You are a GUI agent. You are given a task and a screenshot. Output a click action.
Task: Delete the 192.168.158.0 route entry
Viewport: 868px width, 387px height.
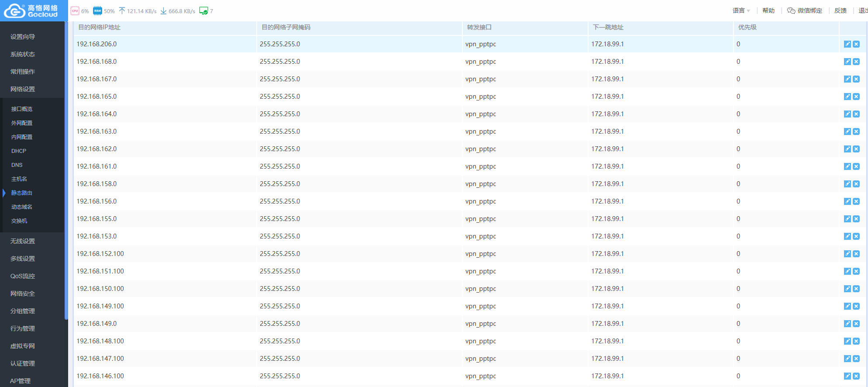(x=856, y=184)
